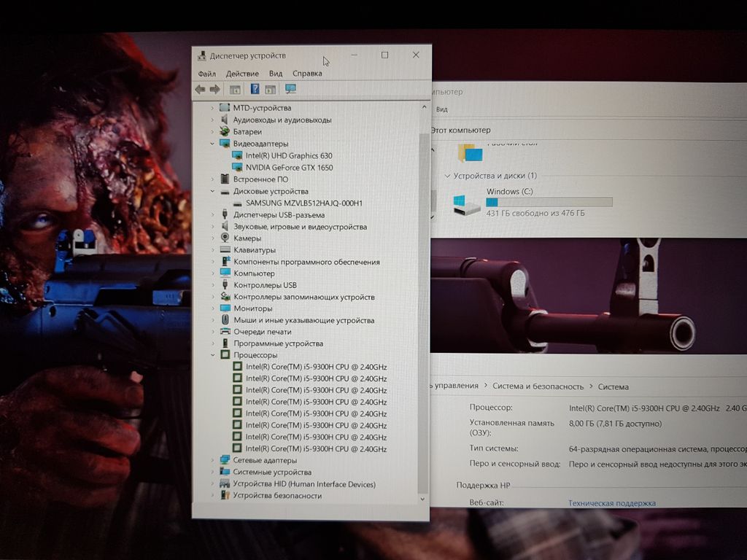Click the Процессор value in System window

click(x=657, y=408)
